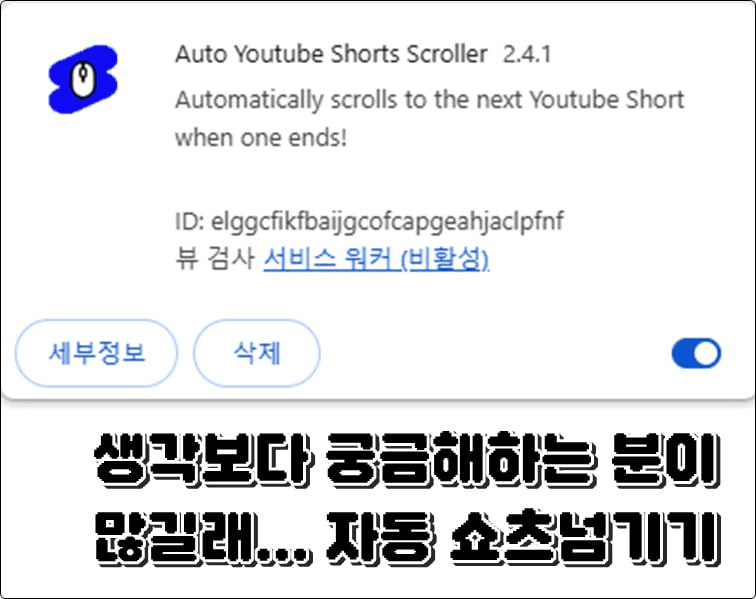Screen dimensions: 756x599
Task: Click the version number 2.4.1
Action: click(x=527, y=54)
